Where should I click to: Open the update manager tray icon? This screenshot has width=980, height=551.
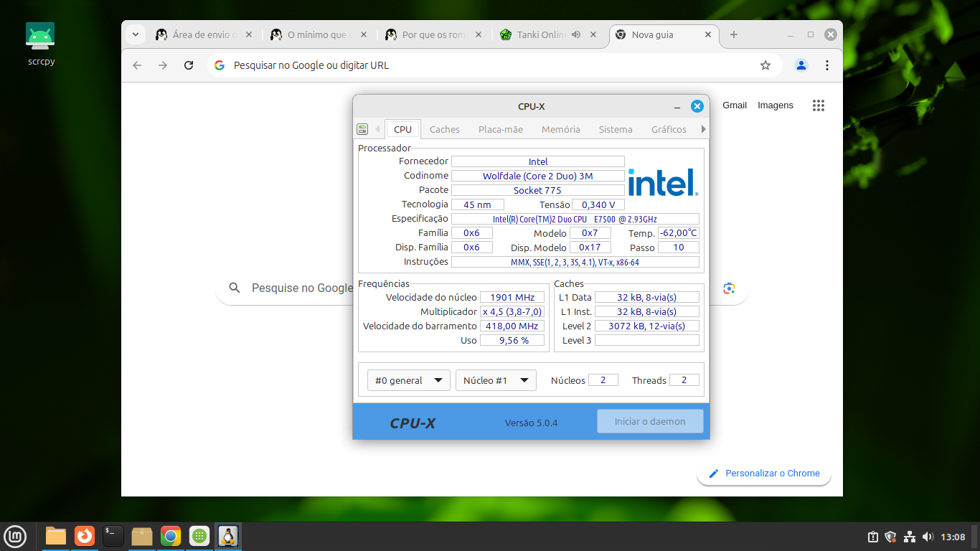[873, 537]
